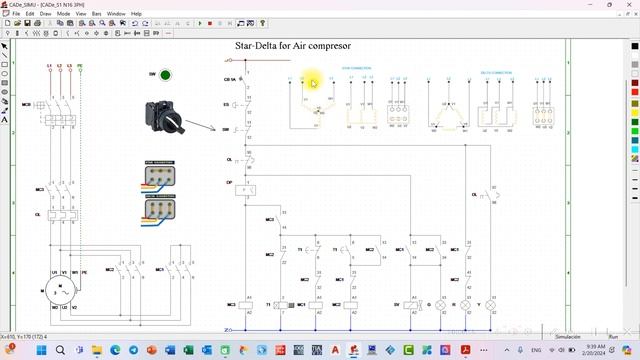Start the simulation with the green Play icon

pos(200,23)
